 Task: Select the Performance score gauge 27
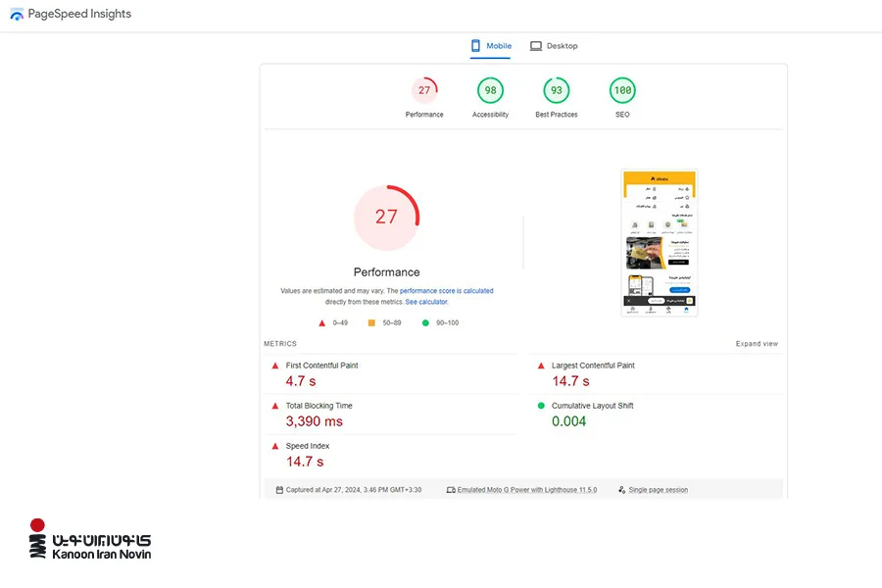[424, 90]
